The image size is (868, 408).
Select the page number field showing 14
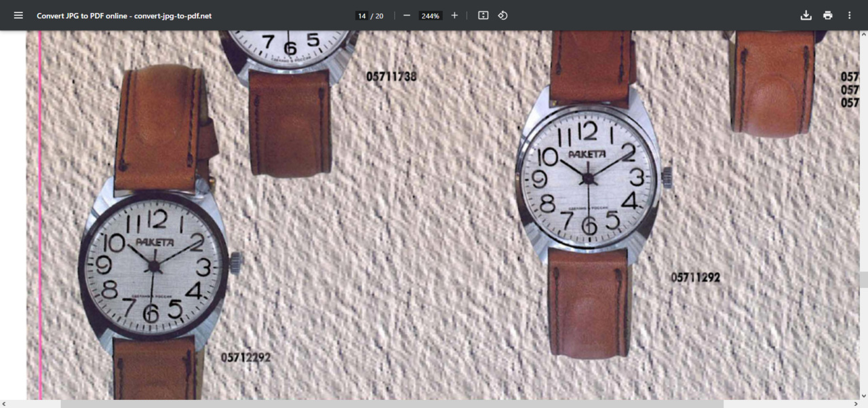pyautogui.click(x=362, y=16)
